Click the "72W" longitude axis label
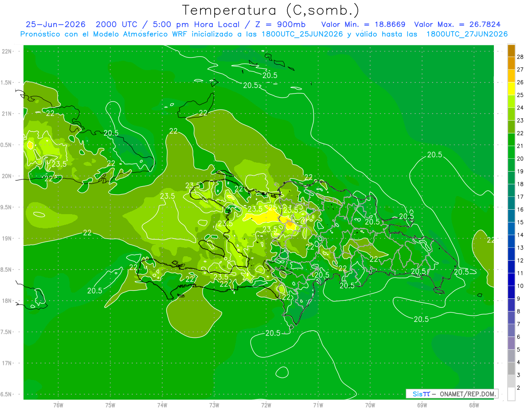This screenshot has width=532, height=411. [266, 405]
